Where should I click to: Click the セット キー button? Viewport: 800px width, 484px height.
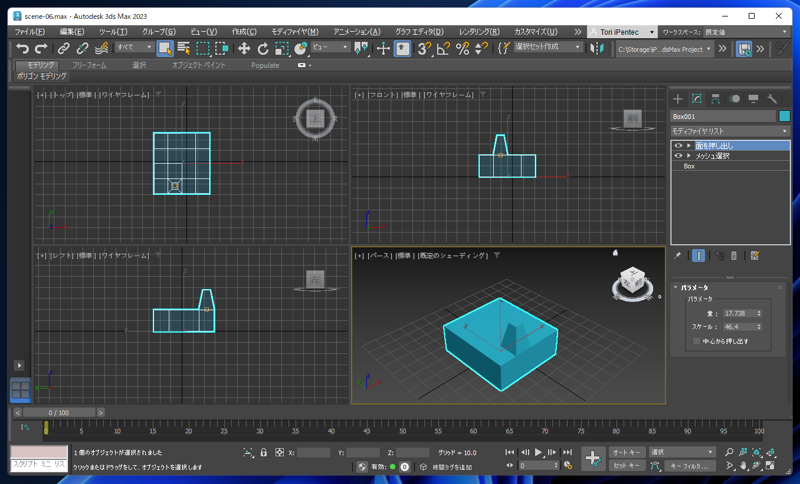coord(627,466)
